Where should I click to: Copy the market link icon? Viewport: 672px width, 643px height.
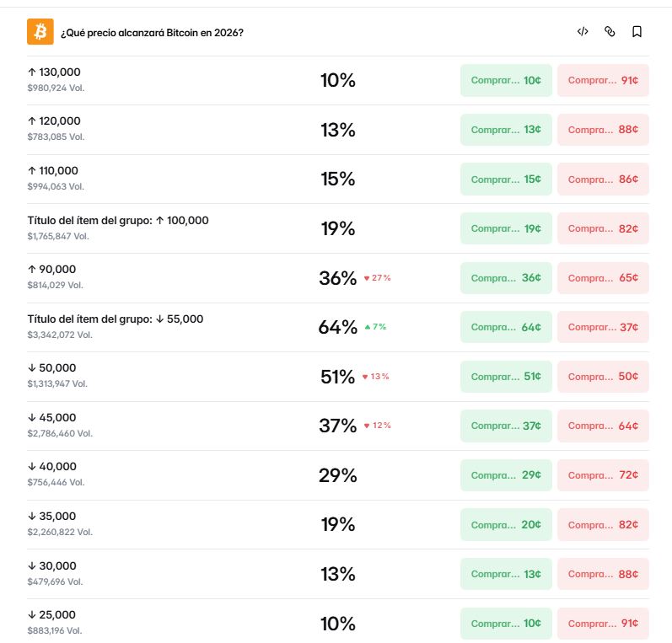coord(610,32)
